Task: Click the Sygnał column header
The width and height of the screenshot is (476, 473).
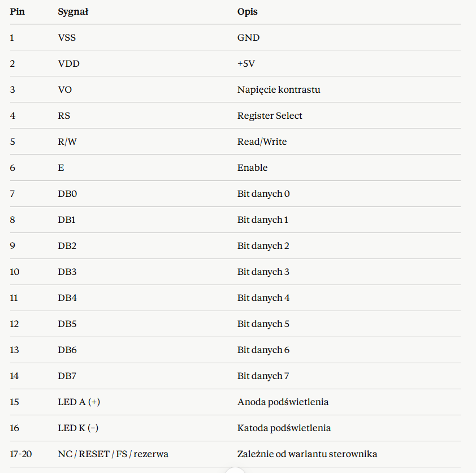Action: point(73,12)
